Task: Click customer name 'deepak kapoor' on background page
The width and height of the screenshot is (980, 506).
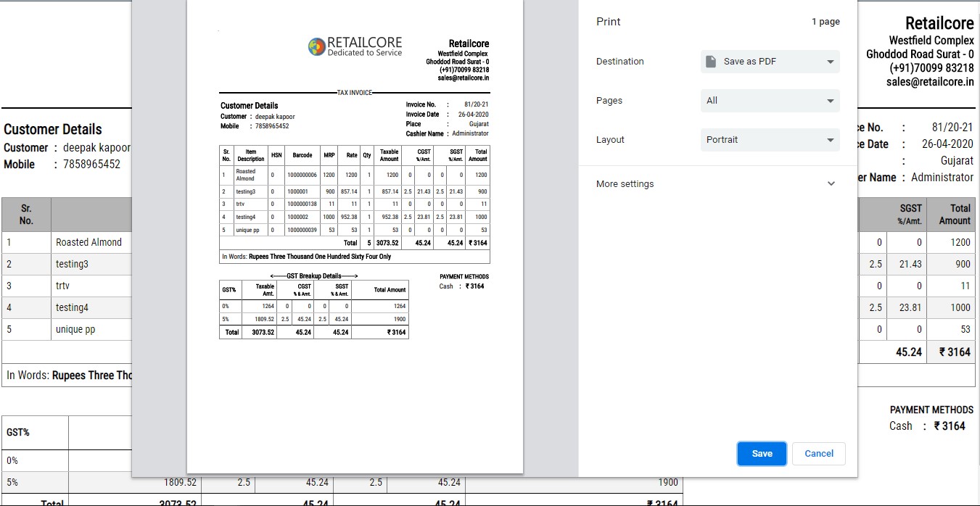Action: pyautogui.click(x=96, y=148)
